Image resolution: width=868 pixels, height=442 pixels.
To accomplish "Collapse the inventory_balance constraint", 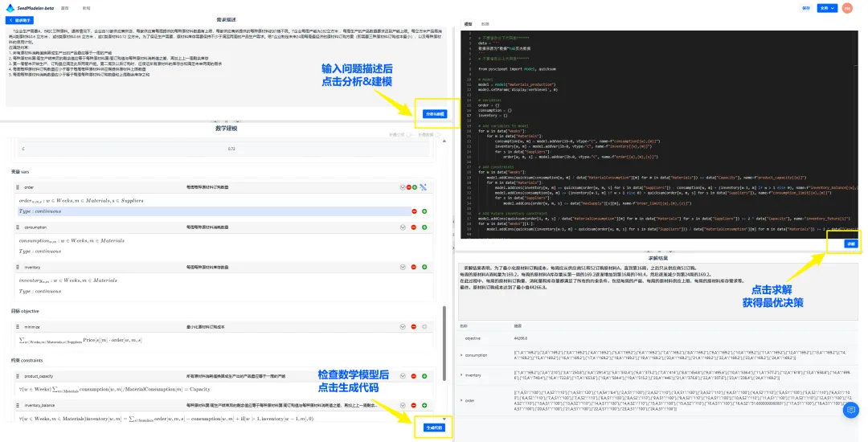I will 403,406.
